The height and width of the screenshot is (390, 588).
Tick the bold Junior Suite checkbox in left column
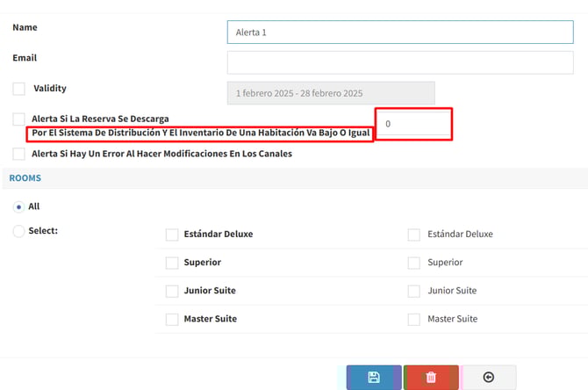[172, 291]
